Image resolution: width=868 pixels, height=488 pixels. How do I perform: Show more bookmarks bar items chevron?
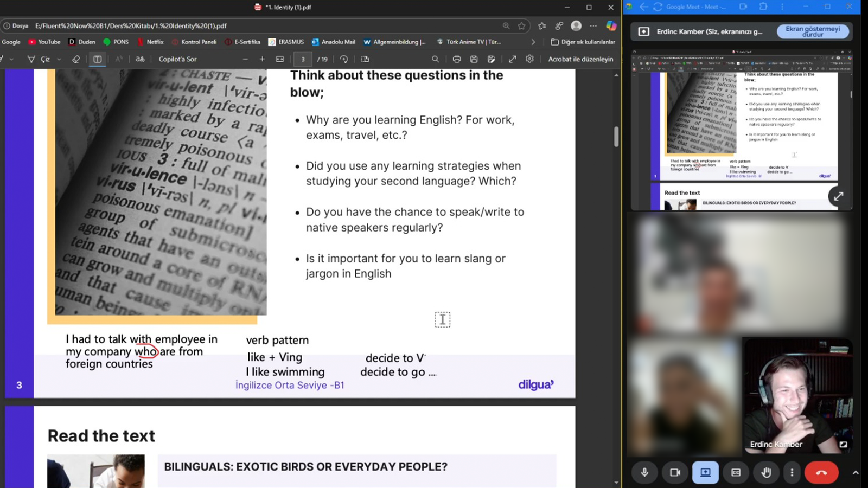(533, 42)
